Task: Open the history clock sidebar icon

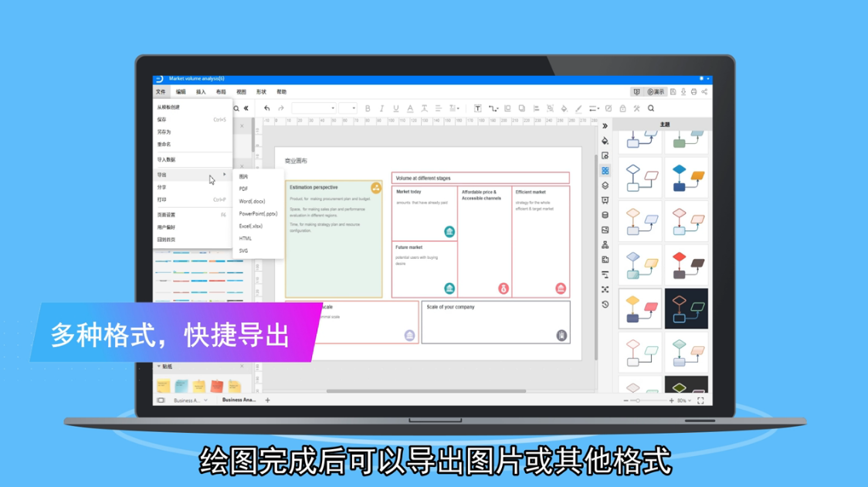Action: [605, 304]
